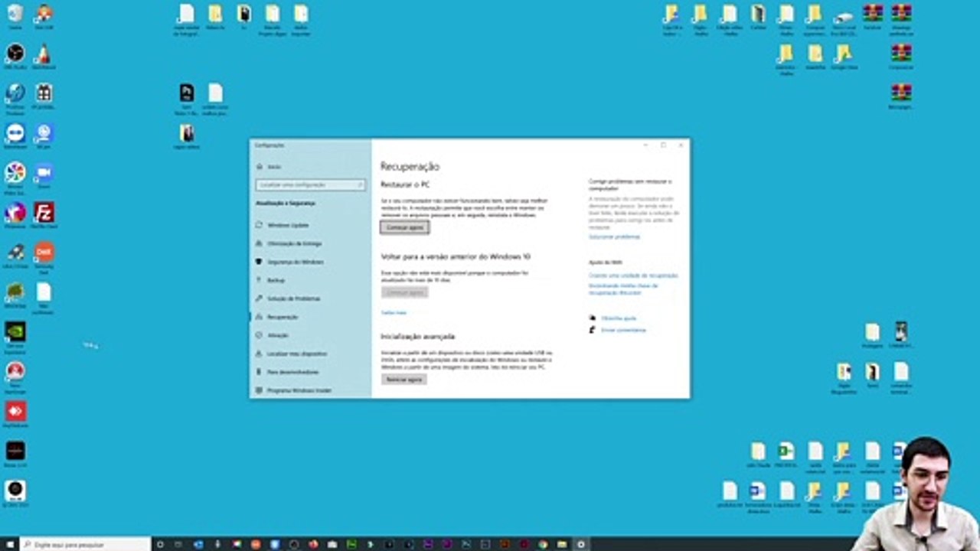Open the Obtenha ajuda link
The image size is (980, 551).
click(x=619, y=318)
